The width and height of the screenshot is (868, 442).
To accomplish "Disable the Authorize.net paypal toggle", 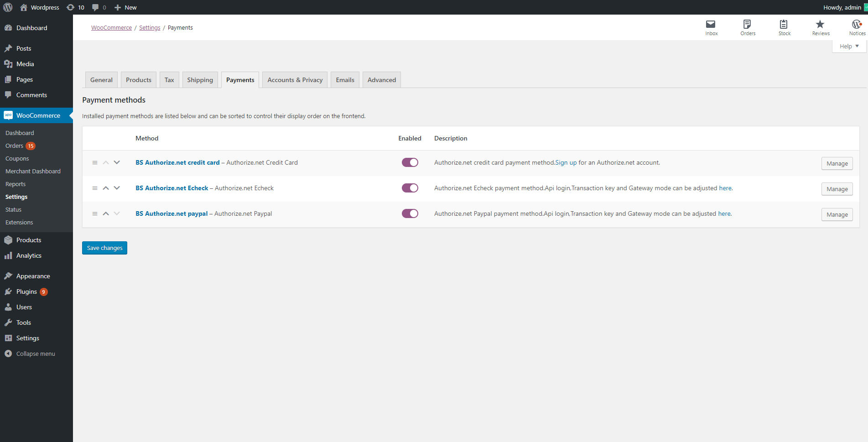I will [410, 213].
